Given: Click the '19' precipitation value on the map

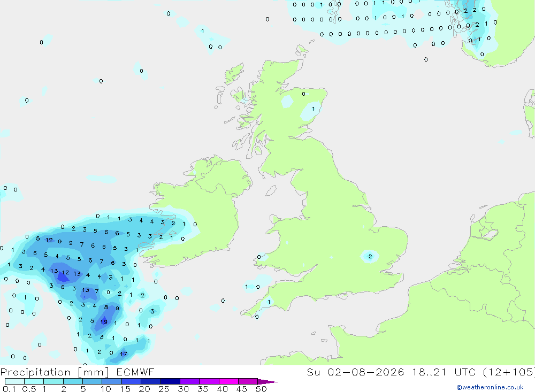Looking at the screenshot, I should pos(104,322).
